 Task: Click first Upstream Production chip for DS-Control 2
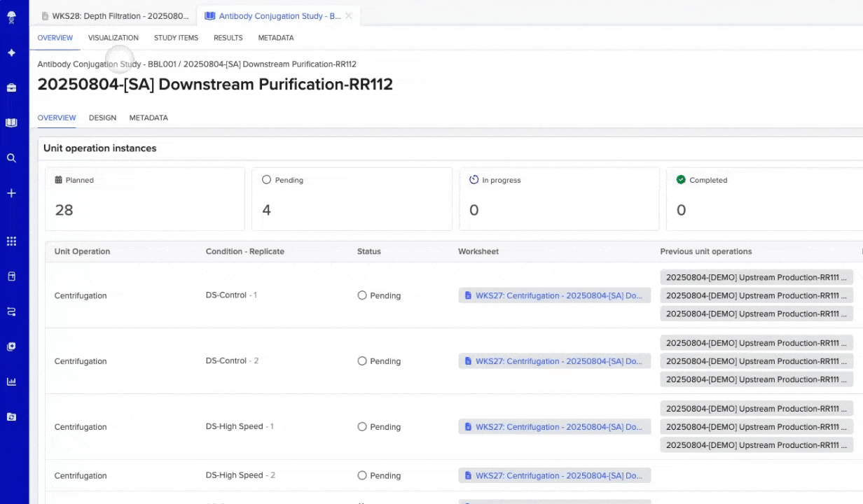point(756,343)
